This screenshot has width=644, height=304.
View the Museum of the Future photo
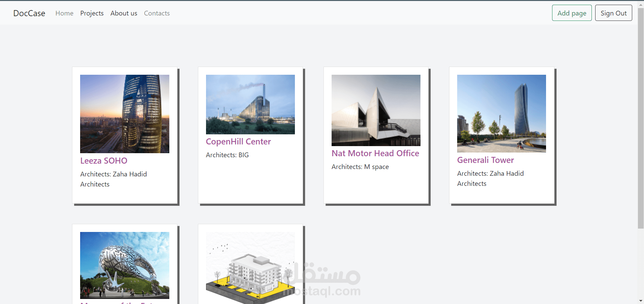(125, 265)
